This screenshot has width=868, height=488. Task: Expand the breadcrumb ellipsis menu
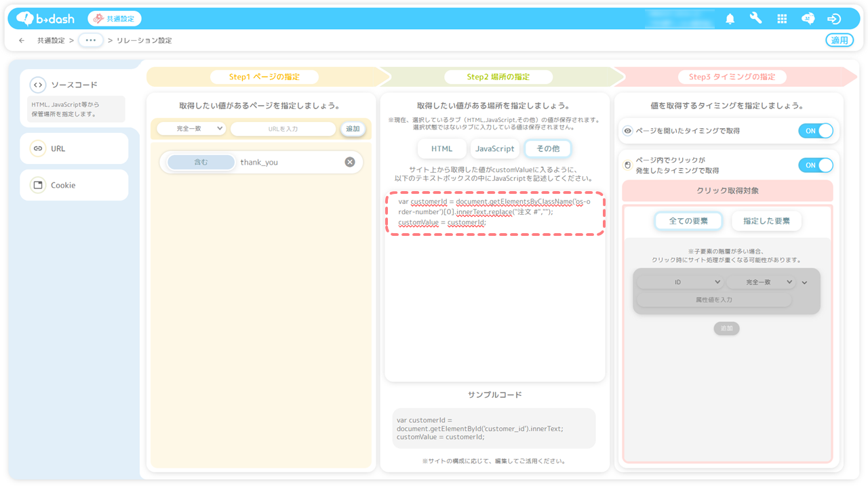[x=91, y=41]
